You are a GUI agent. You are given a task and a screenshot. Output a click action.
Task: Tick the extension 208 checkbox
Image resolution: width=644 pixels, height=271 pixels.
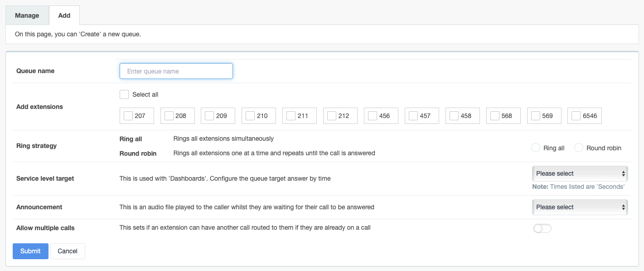click(169, 116)
